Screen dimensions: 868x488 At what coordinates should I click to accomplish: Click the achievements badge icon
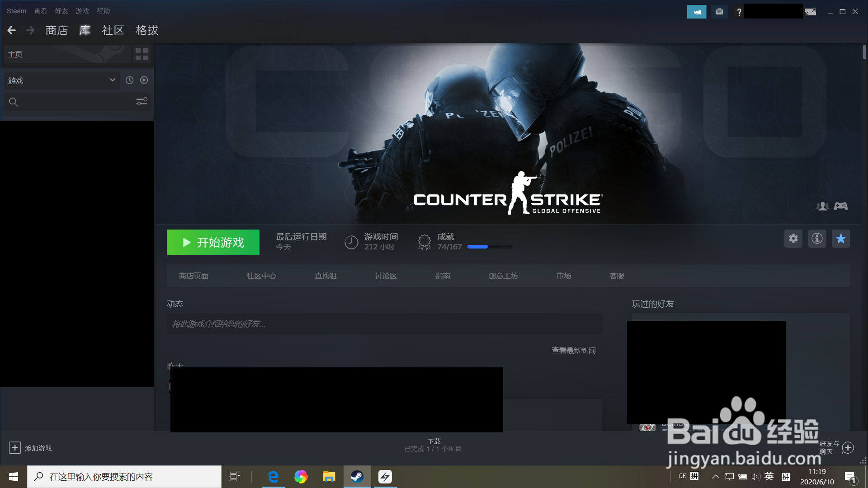(x=424, y=242)
